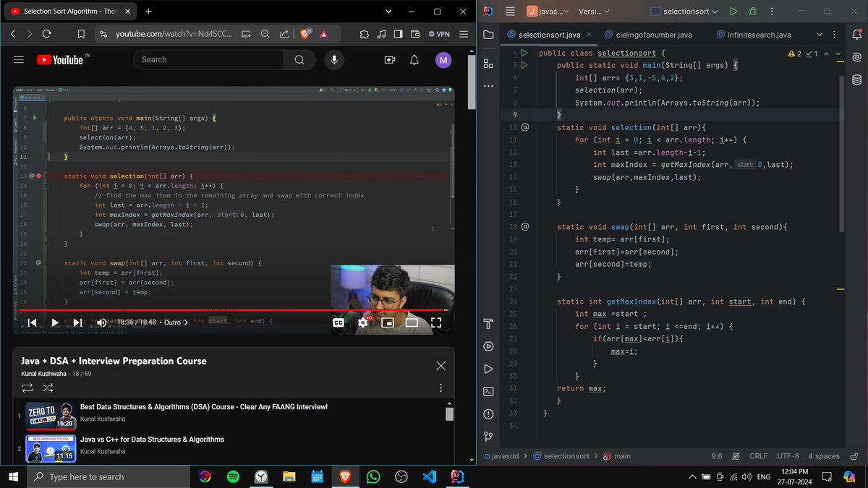The height and width of the screenshot is (488, 868).
Task: Open playlist three-dot options menu
Action: [x=441, y=388]
